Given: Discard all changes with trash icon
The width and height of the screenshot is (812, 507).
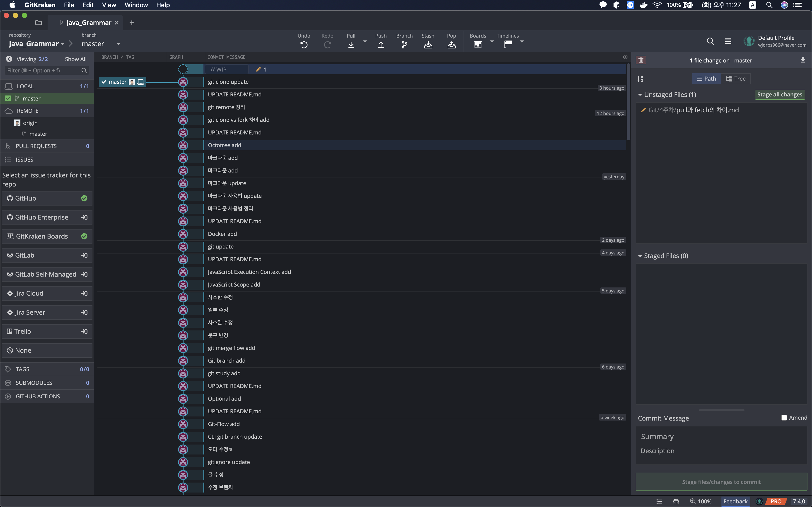Looking at the screenshot, I should pyautogui.click(x=641, y=60).
